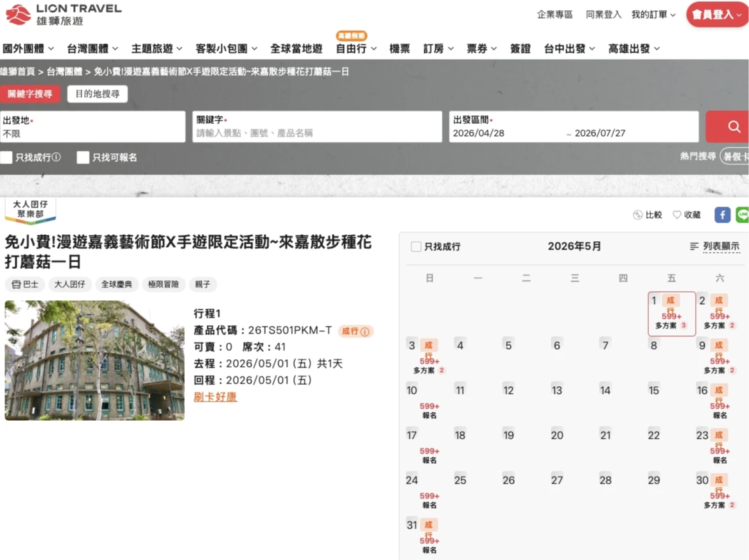Click the heart icon to save (收藏)
This screenshot has width=749, height=560.
coord(676,215)
